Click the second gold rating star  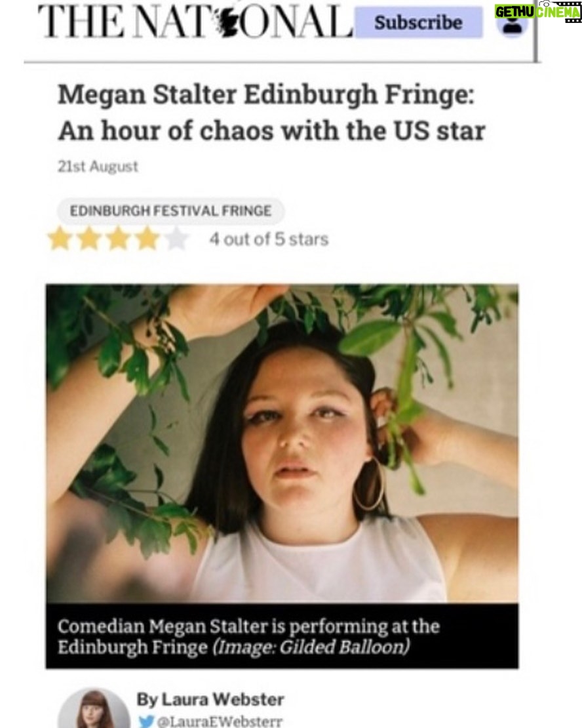89,239
